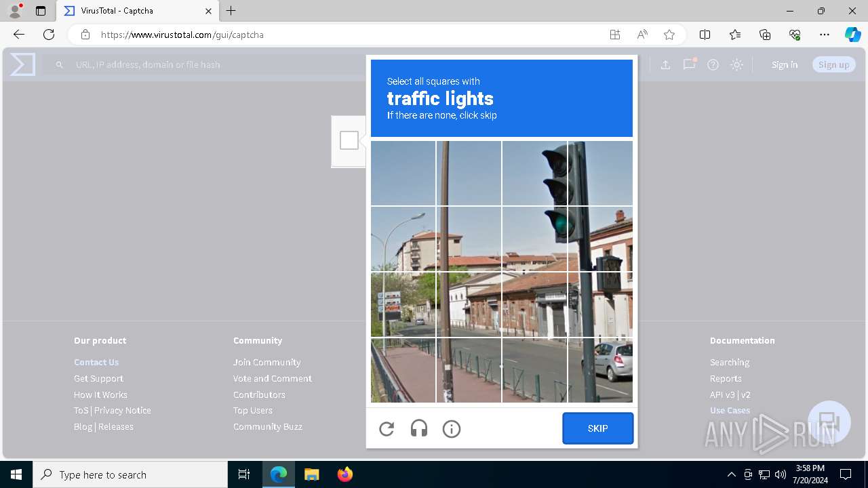
Task: Close the VirusTotal - Captcha tab
Action: 209,11
